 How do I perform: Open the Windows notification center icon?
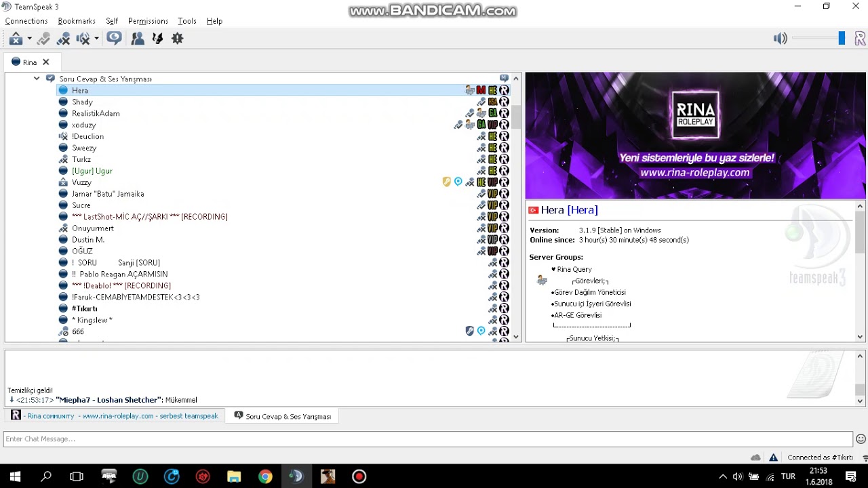pyautogui.click(x=851, y=476)
